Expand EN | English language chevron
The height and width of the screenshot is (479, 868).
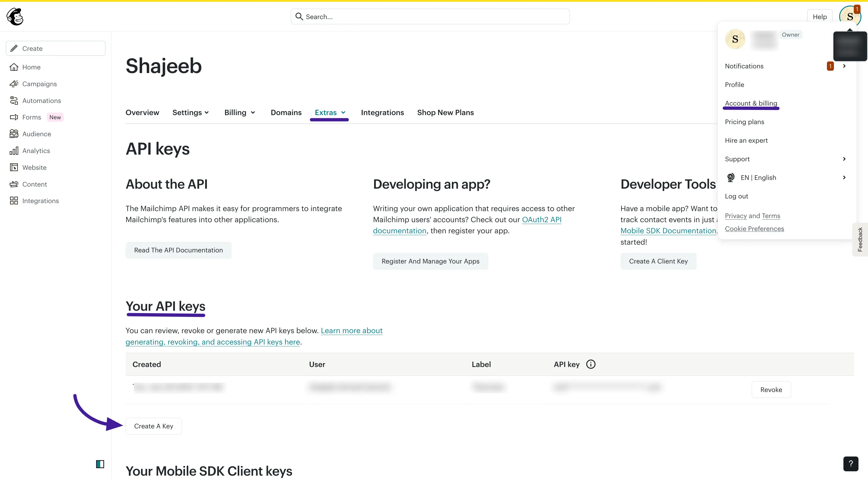tap(844, 177)
